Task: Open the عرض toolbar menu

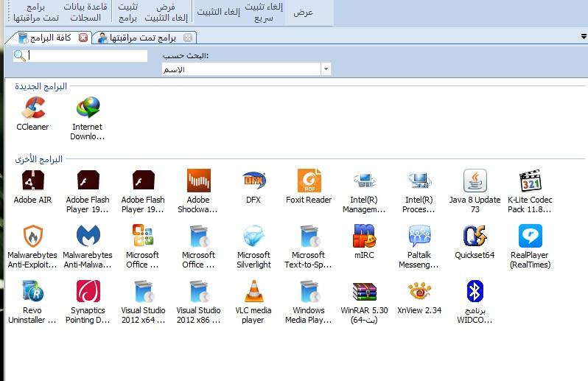Action: [303, 13]
